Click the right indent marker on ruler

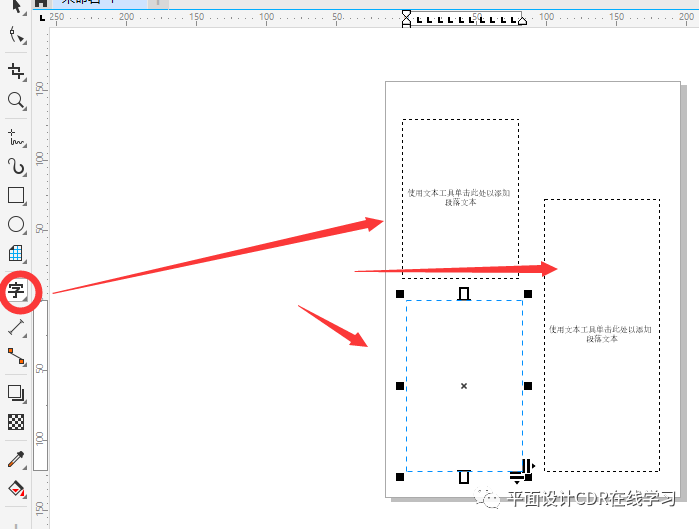[x=522, y=20]
